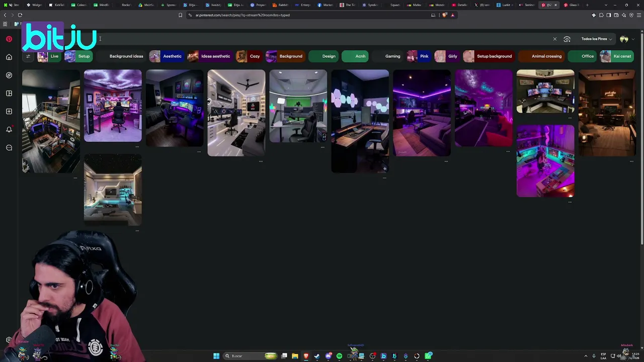Apply the 'Kai cenat' filter chip
Screen dimensions: 644x362
[617, 56]
